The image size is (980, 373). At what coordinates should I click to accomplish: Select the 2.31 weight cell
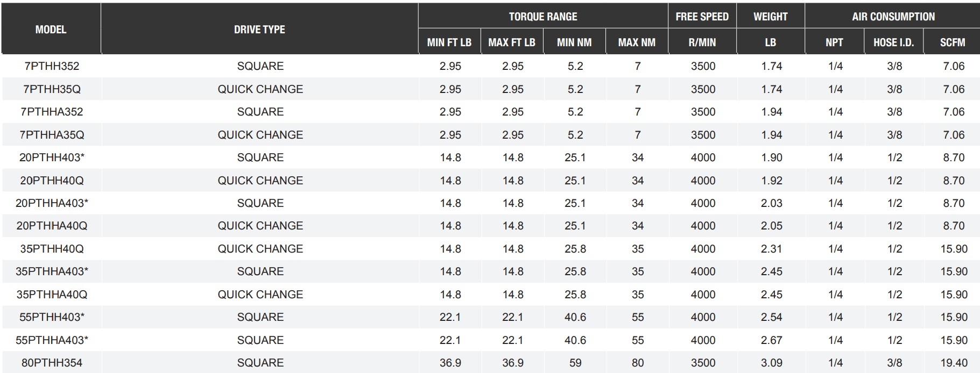(771, 249)
